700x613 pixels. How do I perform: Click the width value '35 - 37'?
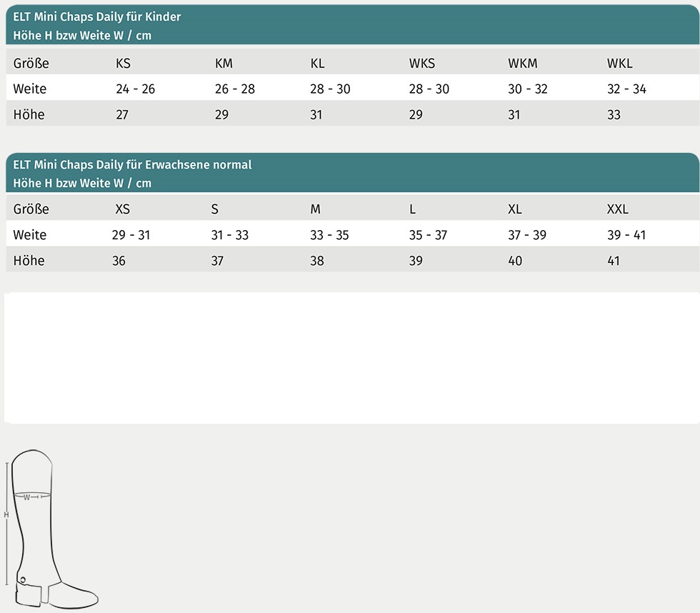pos(428,235)
